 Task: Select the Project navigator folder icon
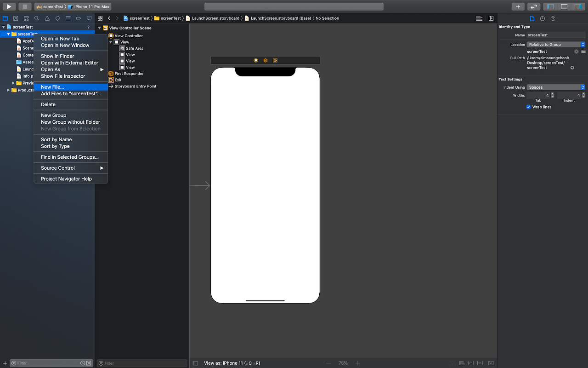click(6, 18)
